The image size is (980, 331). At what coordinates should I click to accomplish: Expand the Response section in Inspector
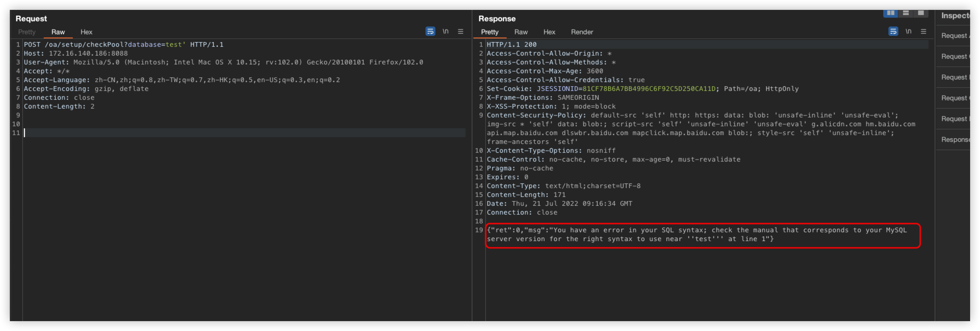955,140
